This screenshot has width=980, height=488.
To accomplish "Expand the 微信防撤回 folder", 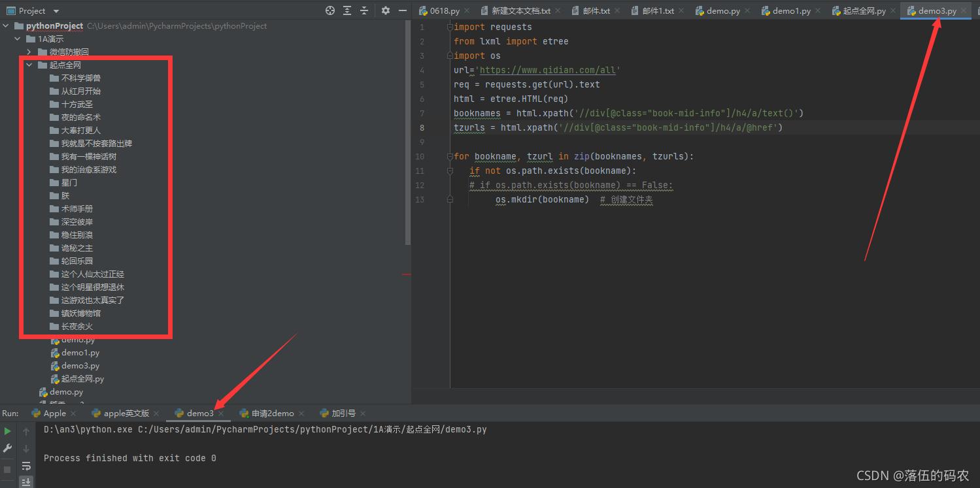I will point(28,52).
